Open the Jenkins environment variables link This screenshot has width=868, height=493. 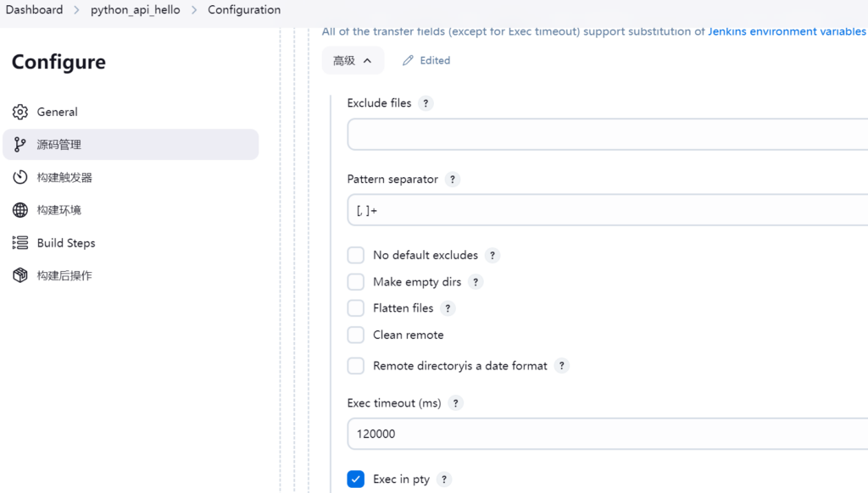(787, 31)
